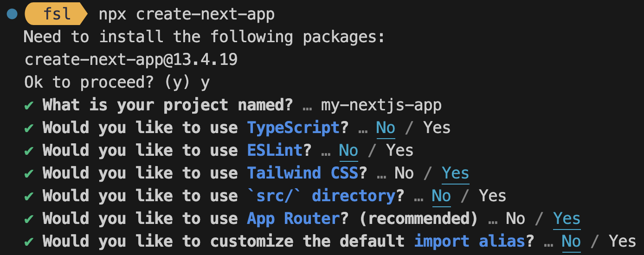Select No for Tailwind CSS
Viewport: 644px width, 255px height.
[x=404, y=173]
